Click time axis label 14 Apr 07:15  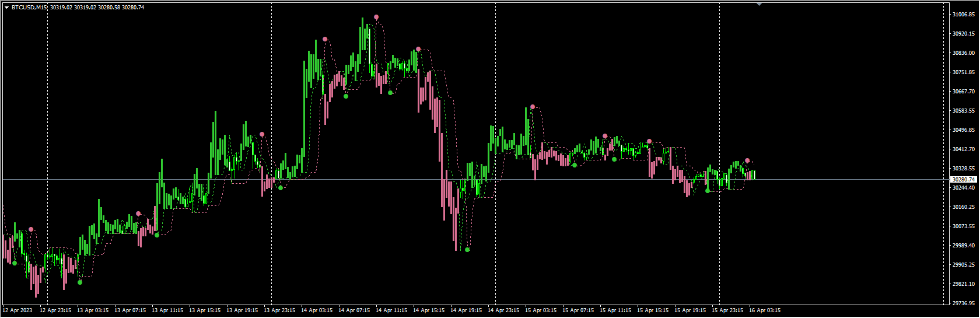(354, 310)
